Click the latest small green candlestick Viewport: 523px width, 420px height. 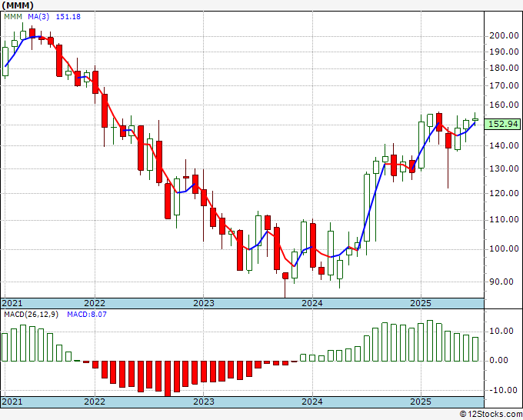tap(475, 119)
